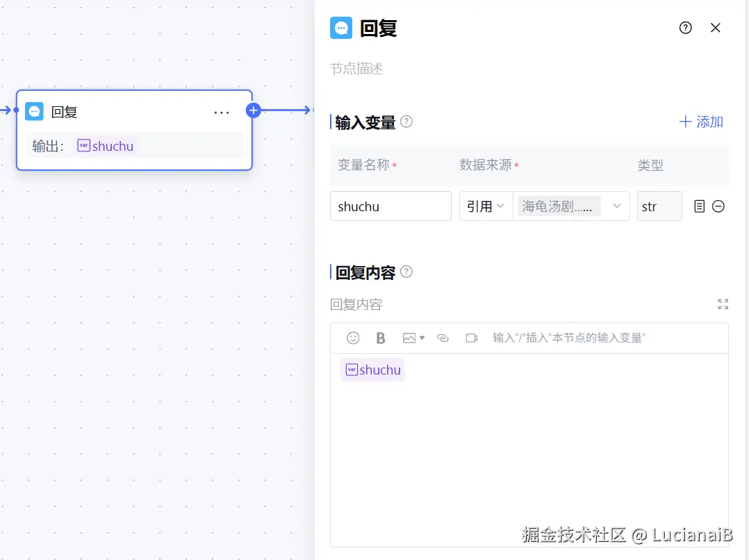Insert a video into reply content
Image resolution: width=749 pixels, height=560 pixels.
click(472, 338)
